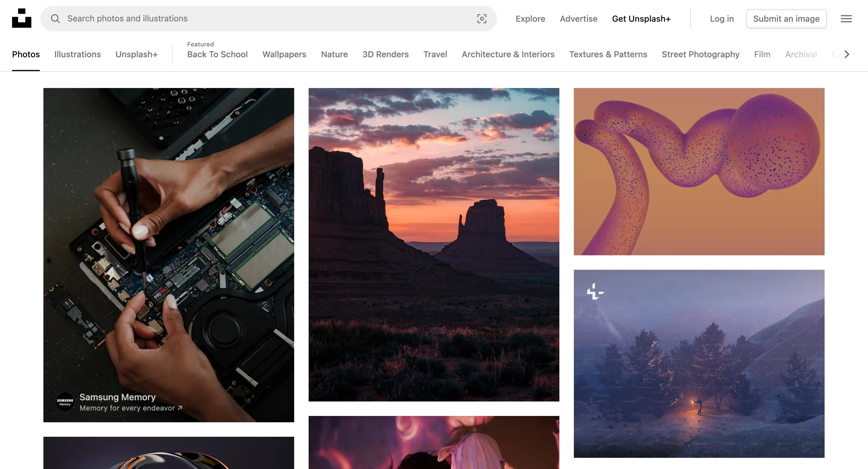Open the Advertise link

[x=579, y=18]
